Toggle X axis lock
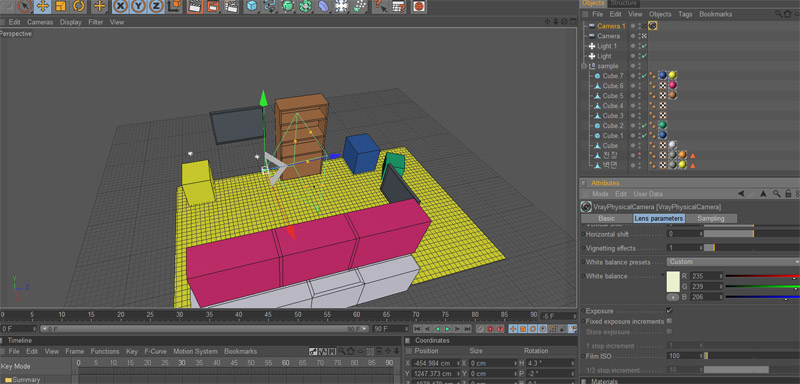This screenshot has width=800, height=384. pyautogui.click(x=120, y=6)
